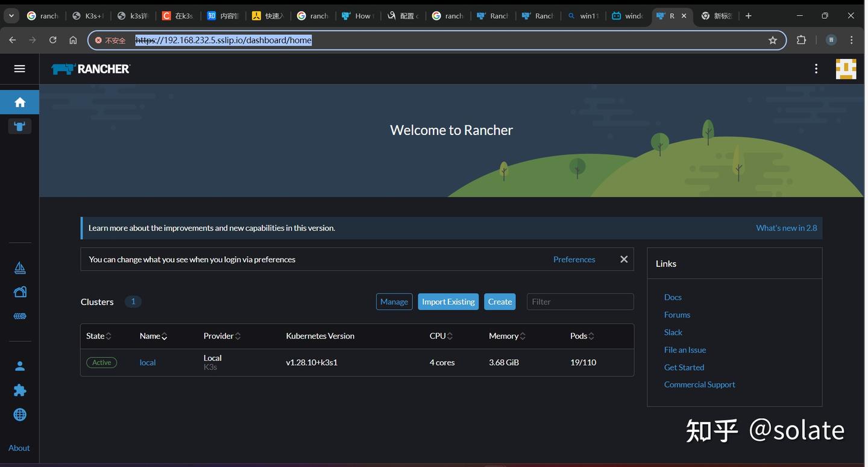Click the Rancher logo in header

[x=91, y=69]
